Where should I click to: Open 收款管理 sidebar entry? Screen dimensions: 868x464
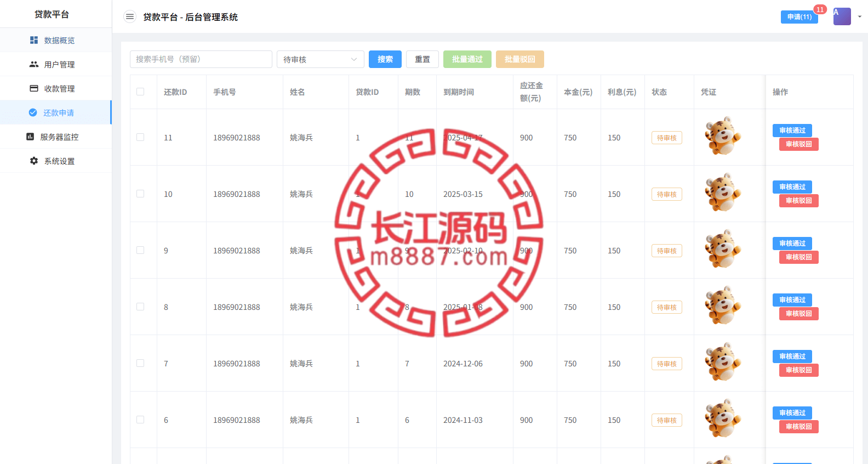point(56,88)
